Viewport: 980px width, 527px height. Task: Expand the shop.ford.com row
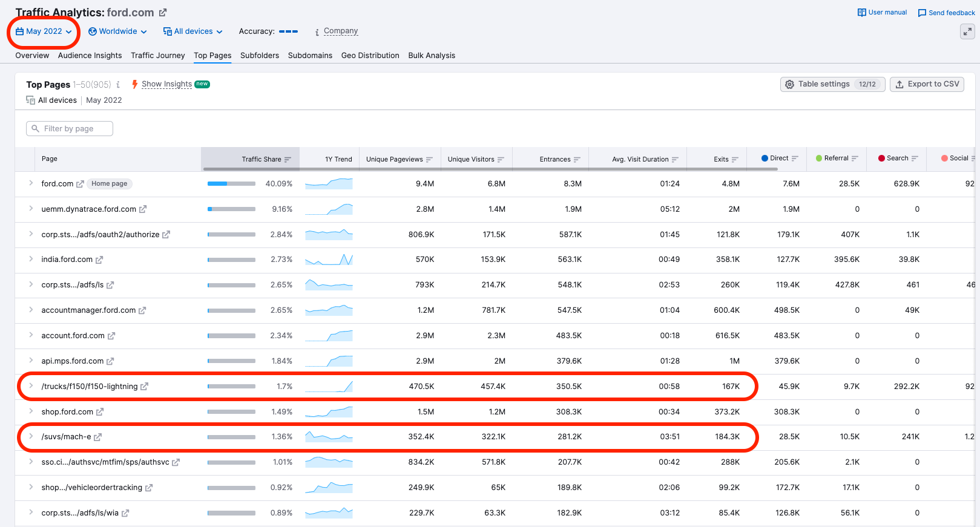coord(31,411)
